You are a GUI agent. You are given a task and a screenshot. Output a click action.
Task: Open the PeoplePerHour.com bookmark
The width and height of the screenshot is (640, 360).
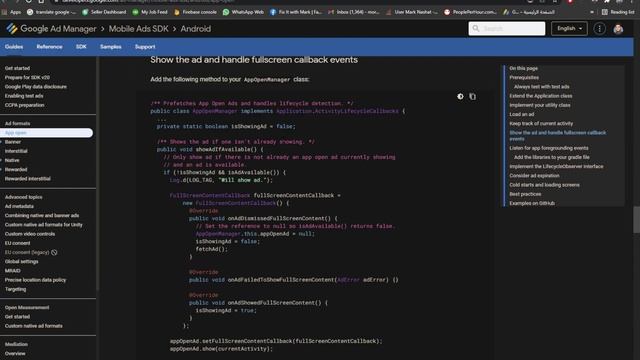pos(470,12)
